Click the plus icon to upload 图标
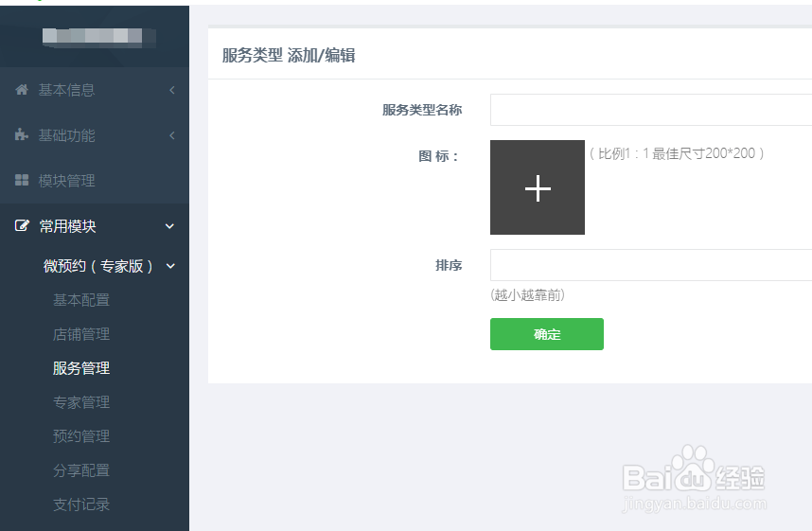 (538, 187)
